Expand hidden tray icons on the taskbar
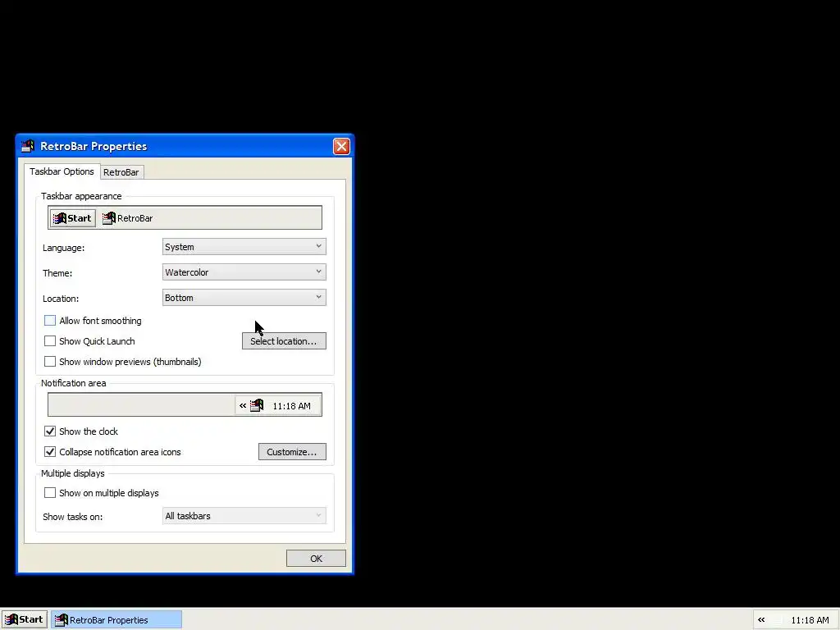The image size is (840, 630). point(761,620)
